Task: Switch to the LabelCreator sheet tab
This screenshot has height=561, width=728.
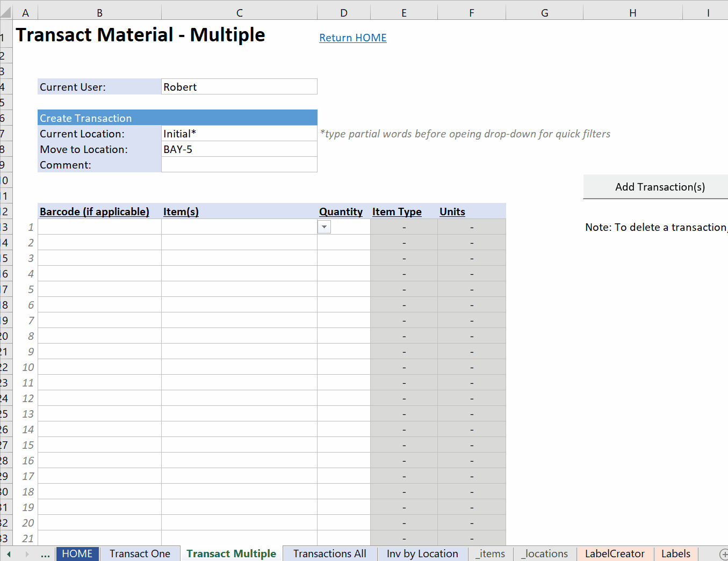Action: pyautogui.click(x=615, y=553)
